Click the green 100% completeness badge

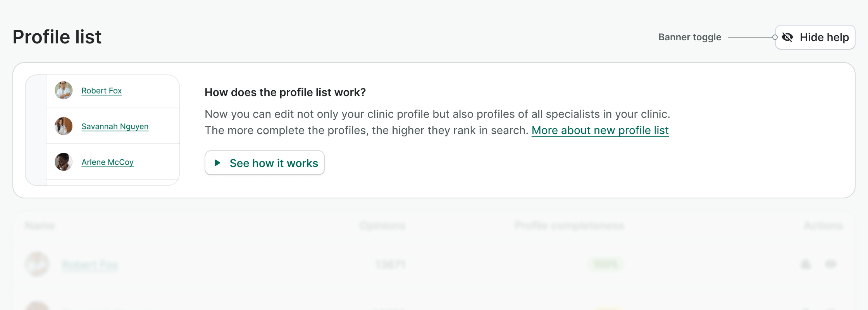[606, 265]
